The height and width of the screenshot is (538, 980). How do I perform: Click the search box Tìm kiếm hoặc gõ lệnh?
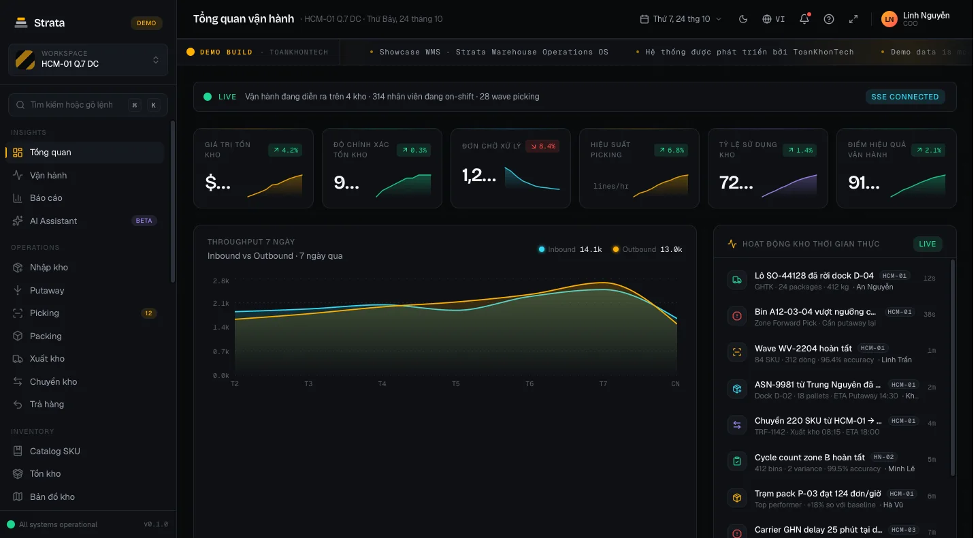click(88, 105)
